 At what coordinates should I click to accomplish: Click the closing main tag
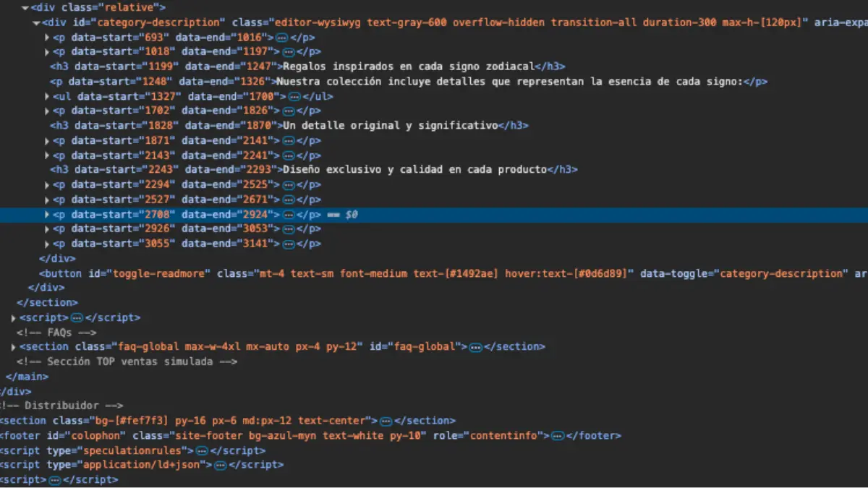click(27, 377)
